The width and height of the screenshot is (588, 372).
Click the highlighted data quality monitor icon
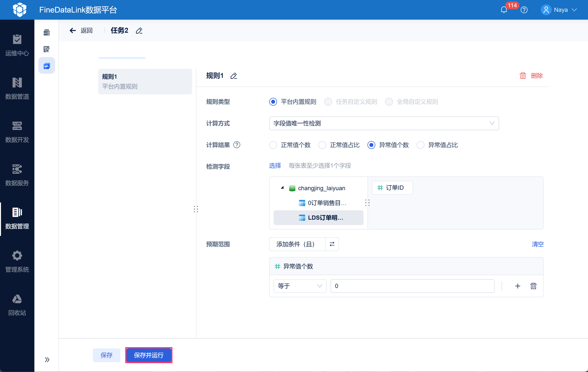[x=47, y=66]
